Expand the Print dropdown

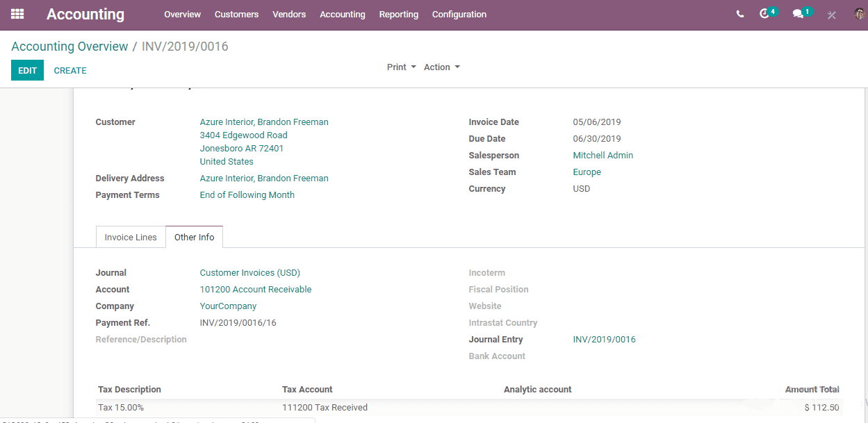tap(402, 67)
